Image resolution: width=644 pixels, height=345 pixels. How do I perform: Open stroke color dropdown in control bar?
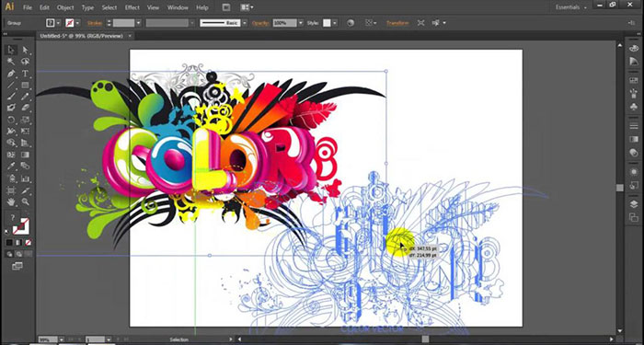click(x=77, y=23)
